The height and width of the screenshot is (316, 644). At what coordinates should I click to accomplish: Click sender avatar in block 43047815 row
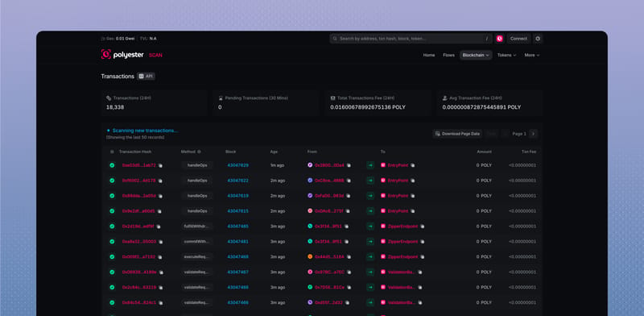point(310,210)
